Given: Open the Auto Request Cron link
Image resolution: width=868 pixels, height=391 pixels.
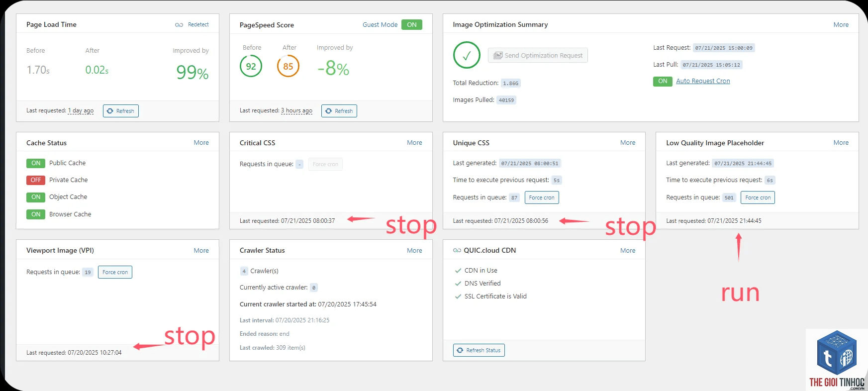Looking at the screenshot, I should click(x=703, y=81).
